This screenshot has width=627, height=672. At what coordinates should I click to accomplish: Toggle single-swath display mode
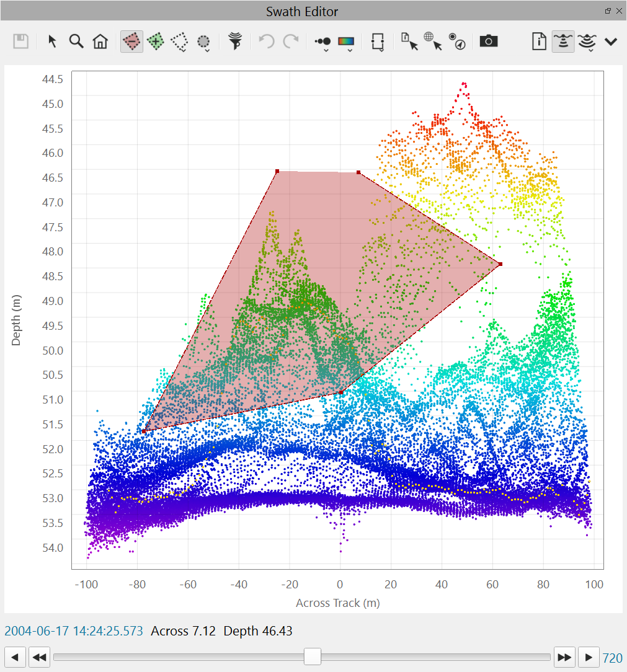(563, 41)
